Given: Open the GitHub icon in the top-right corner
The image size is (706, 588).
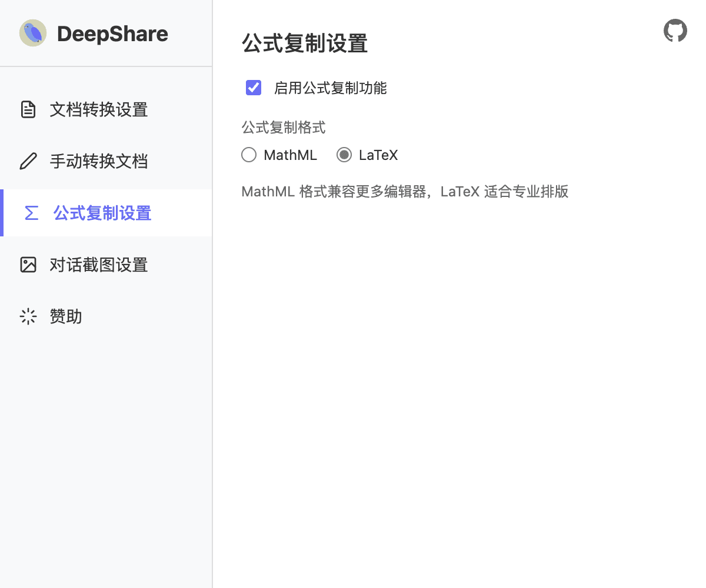Looking at the screenshot, I should pyautogui.click(x=675, y=30).
